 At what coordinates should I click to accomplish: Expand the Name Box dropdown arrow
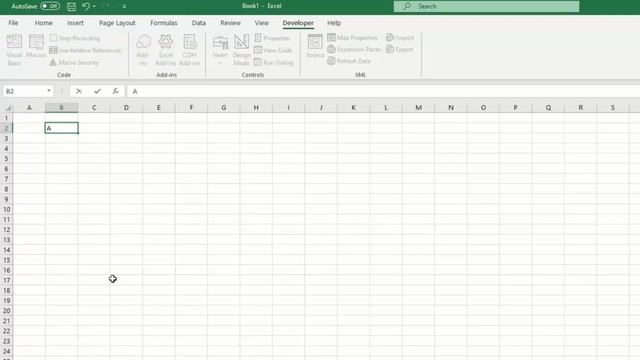(49, 91)
